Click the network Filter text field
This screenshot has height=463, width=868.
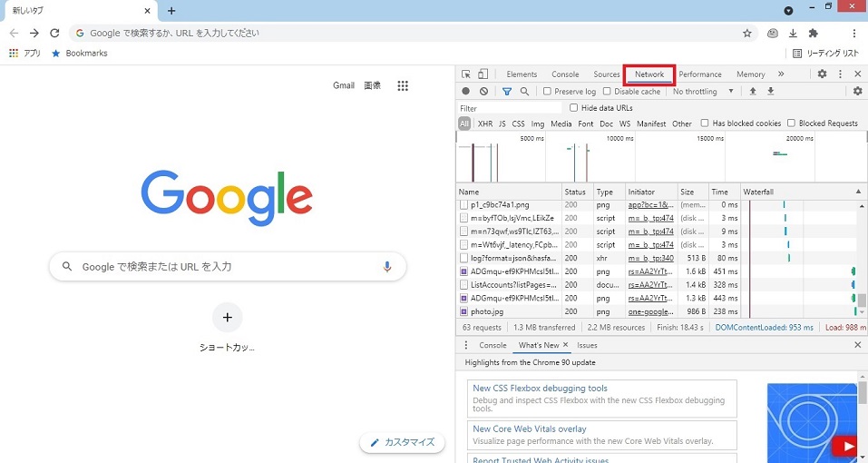click(x=510, y=108)
